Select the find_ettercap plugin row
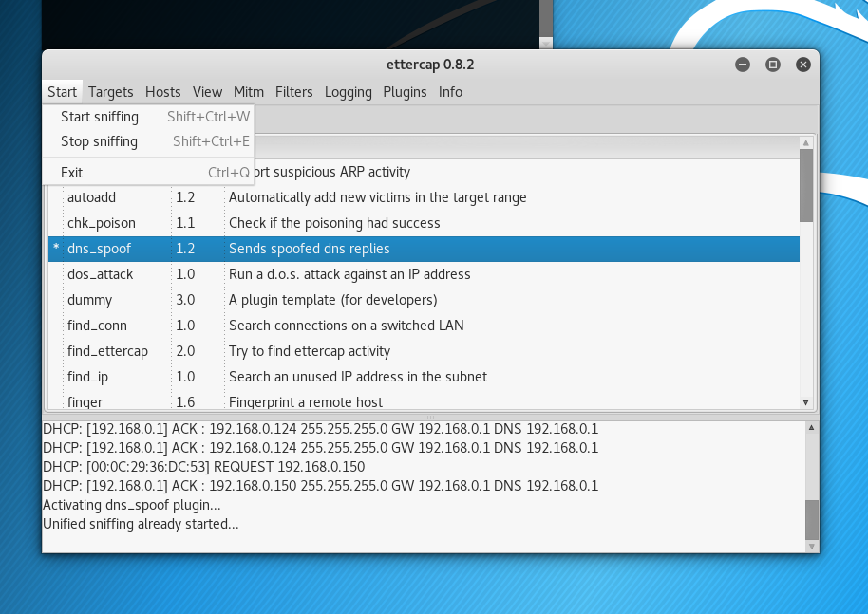The height and width of the screenshot is (614, 868). pyautogui.click(x=425, y=351)
